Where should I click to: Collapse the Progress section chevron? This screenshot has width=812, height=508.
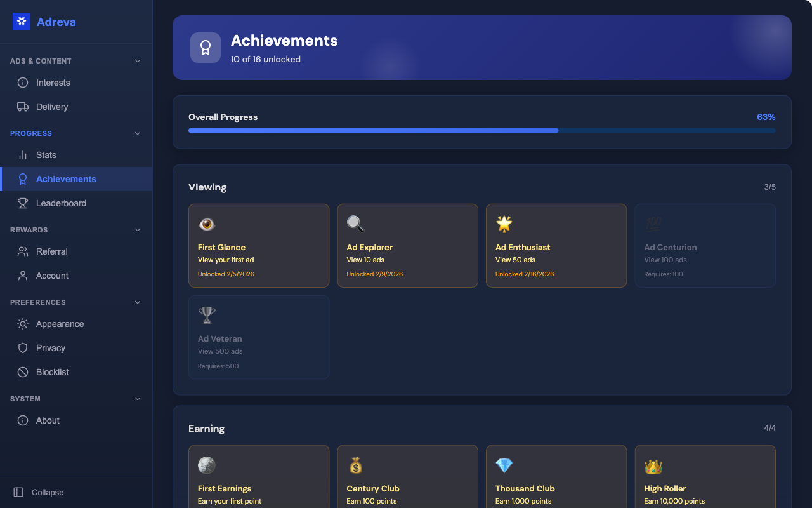point(138,133)
